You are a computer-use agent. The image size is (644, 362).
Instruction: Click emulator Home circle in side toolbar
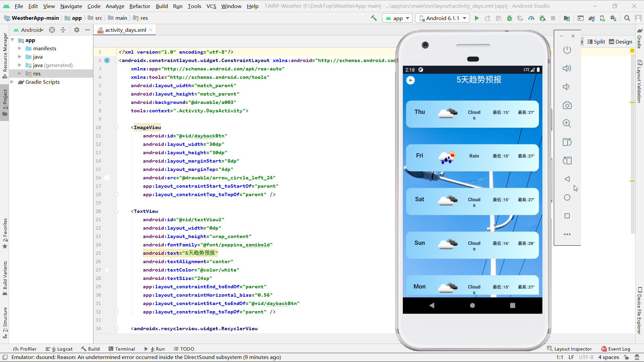coord(567,197)
